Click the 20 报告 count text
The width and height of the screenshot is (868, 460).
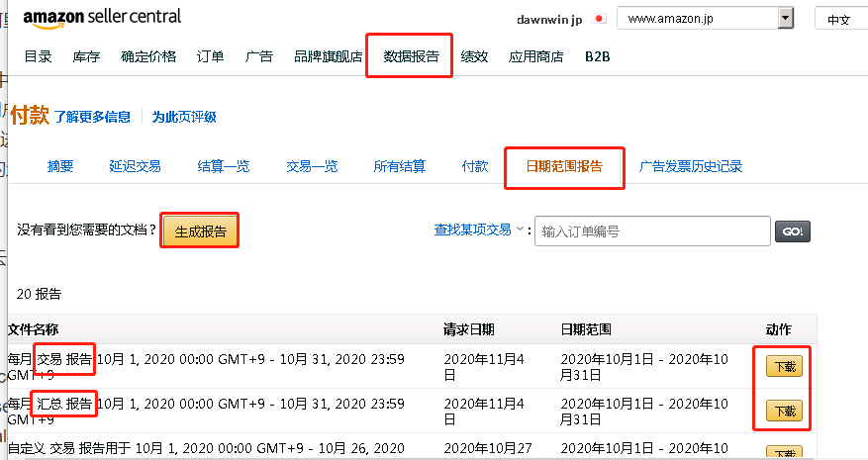point(39,294)
